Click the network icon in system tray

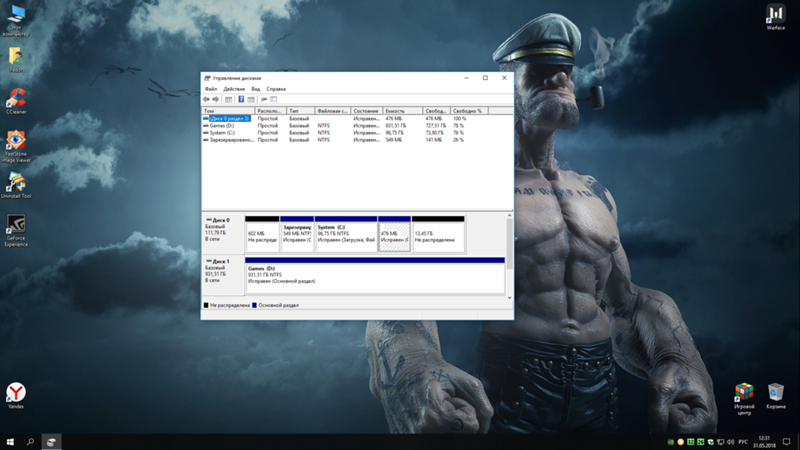720,442
